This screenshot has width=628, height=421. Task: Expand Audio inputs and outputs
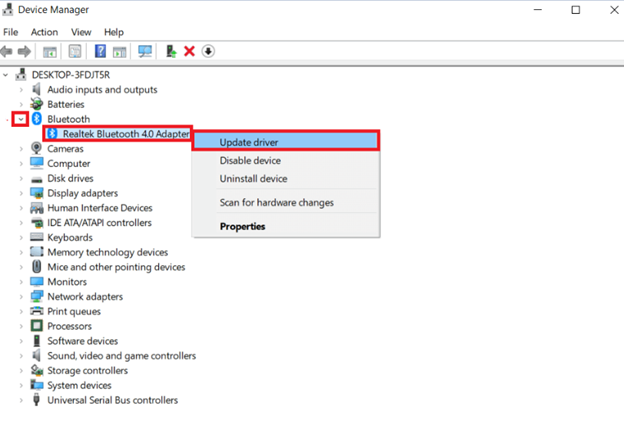point(21,89)
